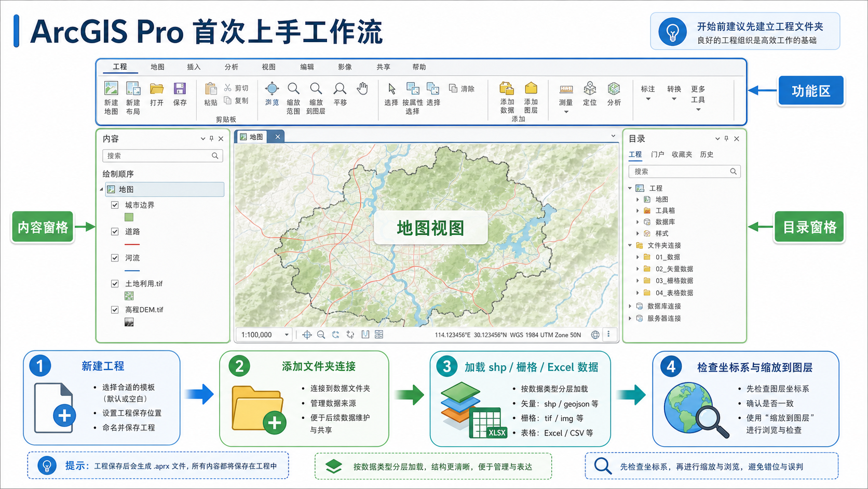Click the 粘贴 (Paste) clipboard icon
Image resolution: width=868 pixels, height=489 pixels.
pos(211,89)
